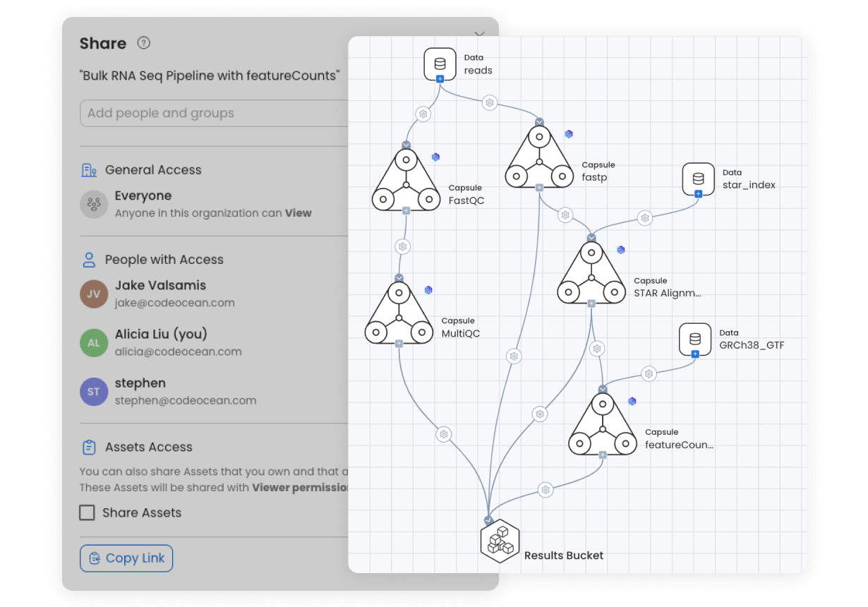This screenshot has width=868, height=607.
Task: Click the help icon next to Share
Action: [x=144, y=43]
